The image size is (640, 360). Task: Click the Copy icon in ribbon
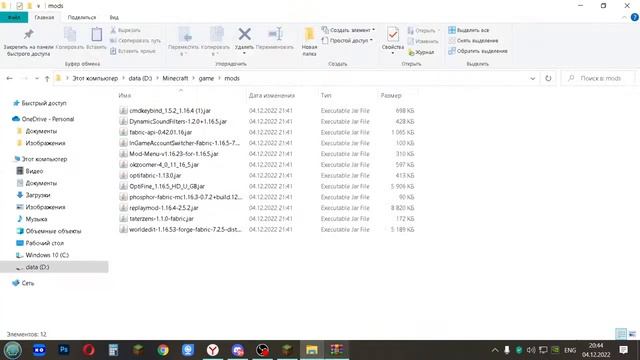tap(70, 35)
